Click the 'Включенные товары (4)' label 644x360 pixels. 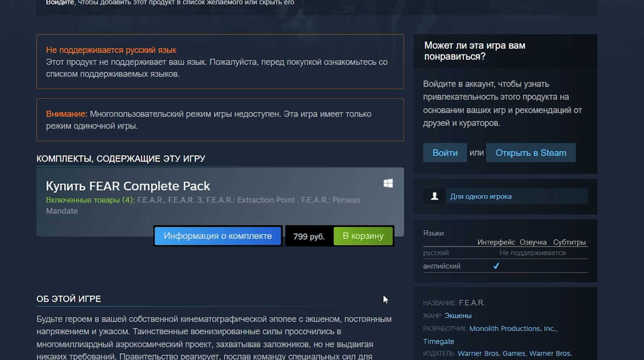[90, 200]
